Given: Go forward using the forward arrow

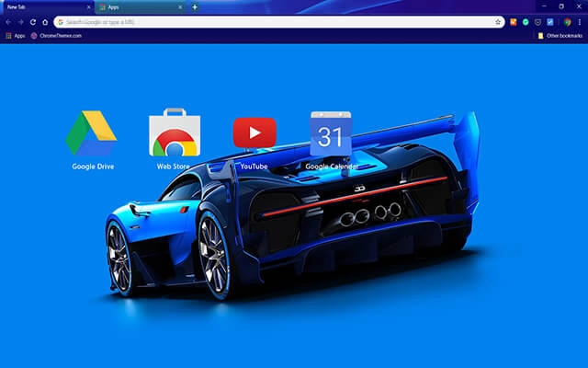Looking at the screenshot, I should (20, 22).
